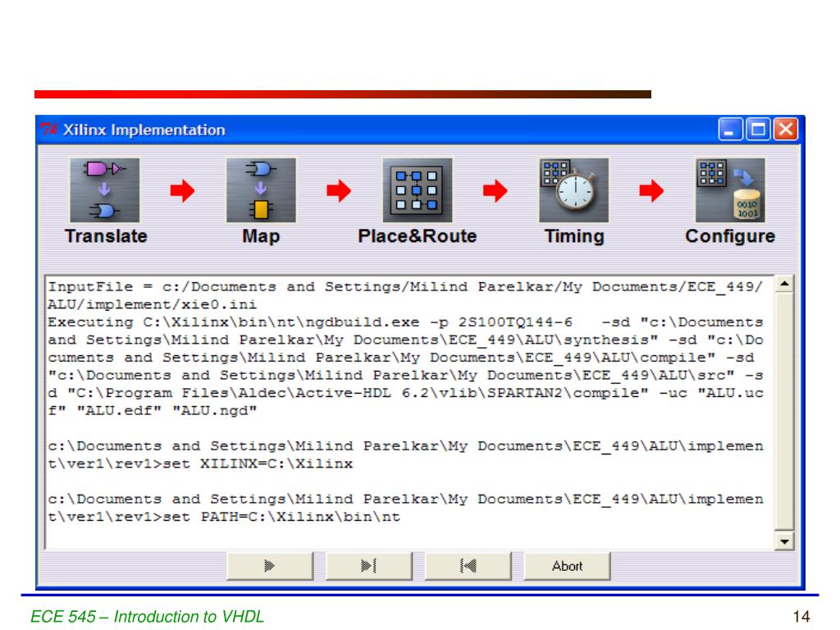Click the run-to-end step button
Screen dimensions: 840x630
coord(369,566)
